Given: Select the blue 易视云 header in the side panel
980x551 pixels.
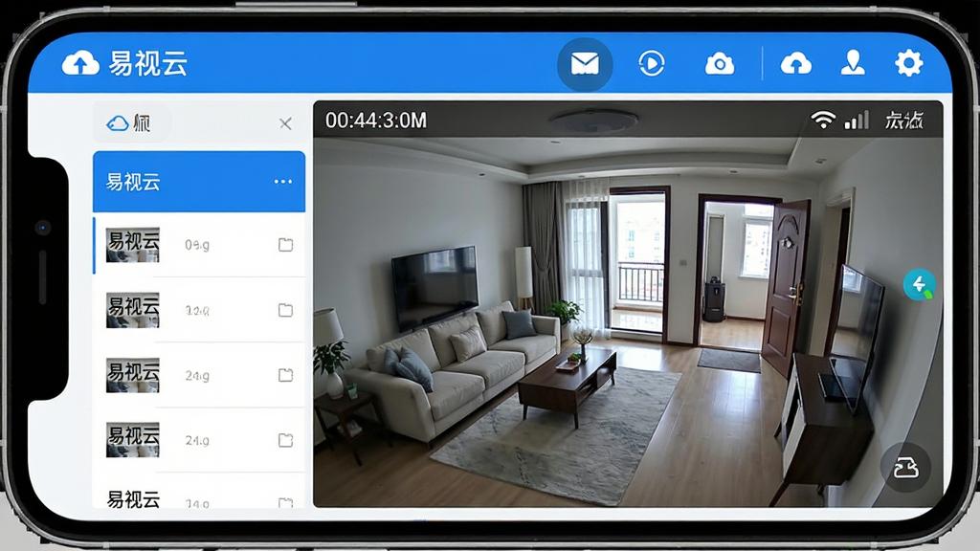Looking at the screenshot, I should (x=199, y=182).
